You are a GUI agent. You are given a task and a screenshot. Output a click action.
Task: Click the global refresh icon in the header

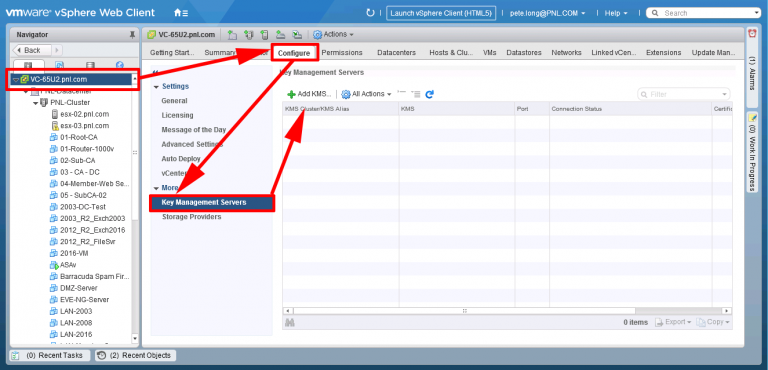(x=370, y=13)
